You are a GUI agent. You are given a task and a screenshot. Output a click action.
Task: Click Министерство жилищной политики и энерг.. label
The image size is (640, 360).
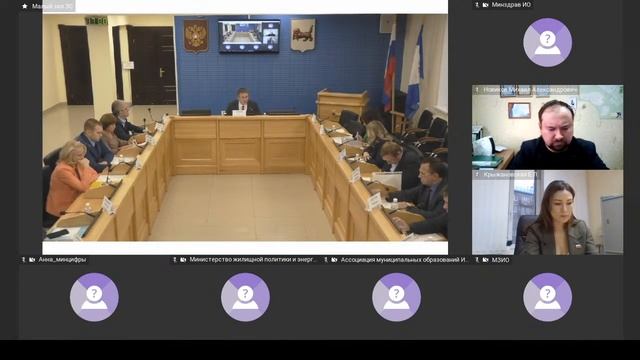point(253,260)
